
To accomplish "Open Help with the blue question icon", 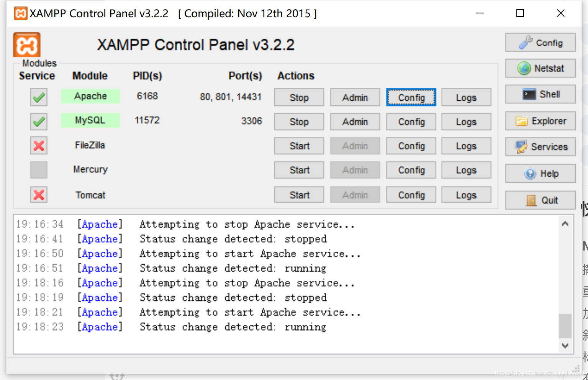I will (x=540, y=174).
